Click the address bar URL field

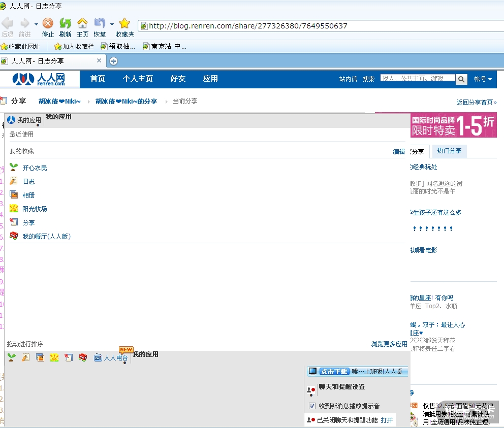point(322,26)
